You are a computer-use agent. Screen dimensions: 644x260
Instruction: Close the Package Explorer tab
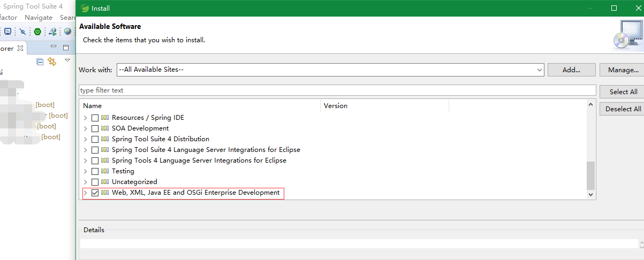(x=20, y=48)
